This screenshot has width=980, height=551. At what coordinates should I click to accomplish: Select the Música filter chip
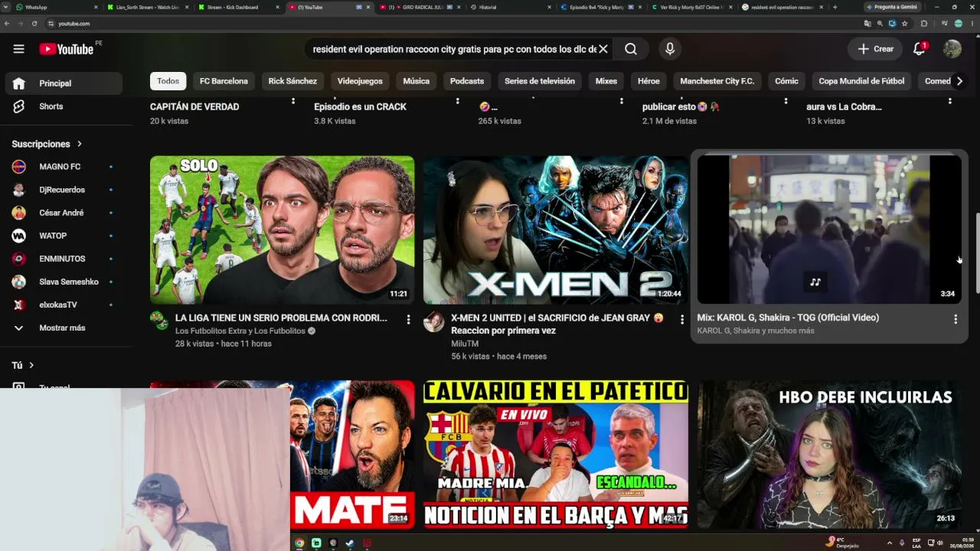[x=416, y=81]
